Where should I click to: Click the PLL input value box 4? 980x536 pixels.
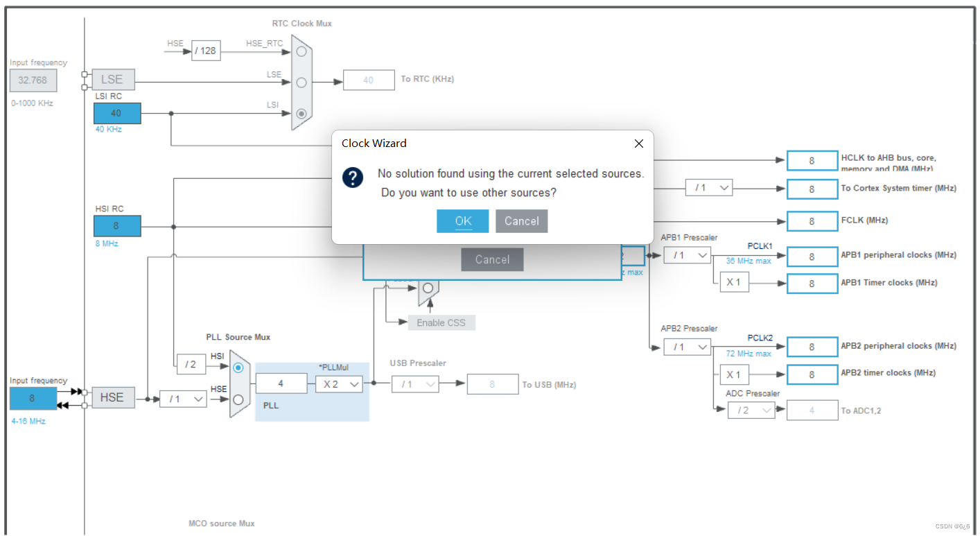coord(281,383)
